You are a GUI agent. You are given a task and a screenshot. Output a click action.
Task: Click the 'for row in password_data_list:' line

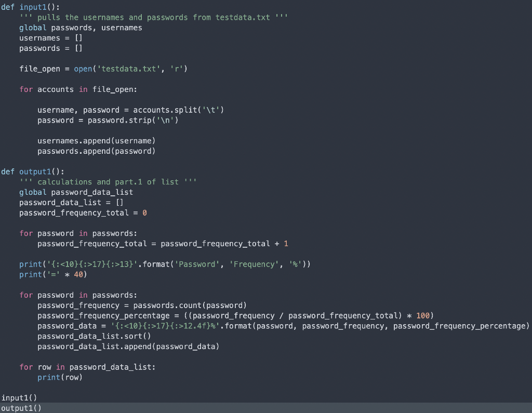(x=87, y=367)
